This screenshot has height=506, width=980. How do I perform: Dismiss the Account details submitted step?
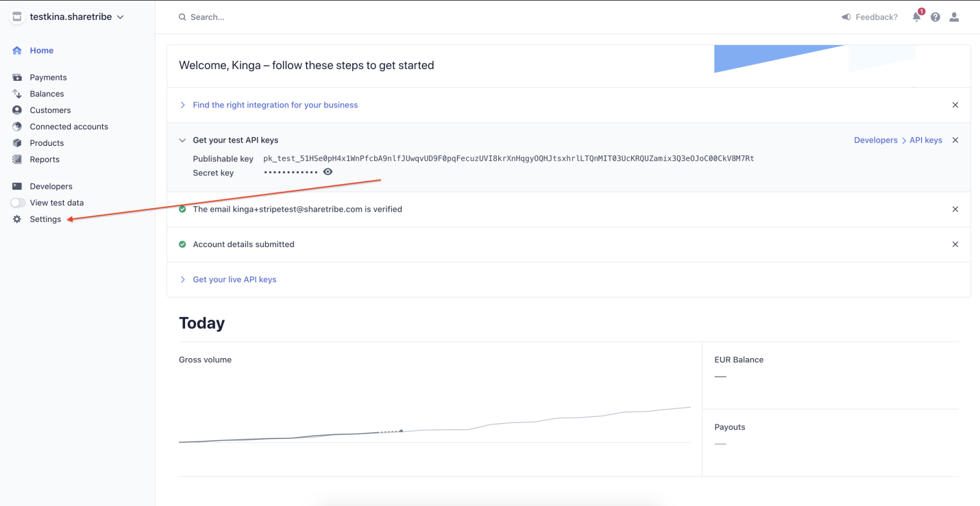pyautogui.click(x=955, y=244)
